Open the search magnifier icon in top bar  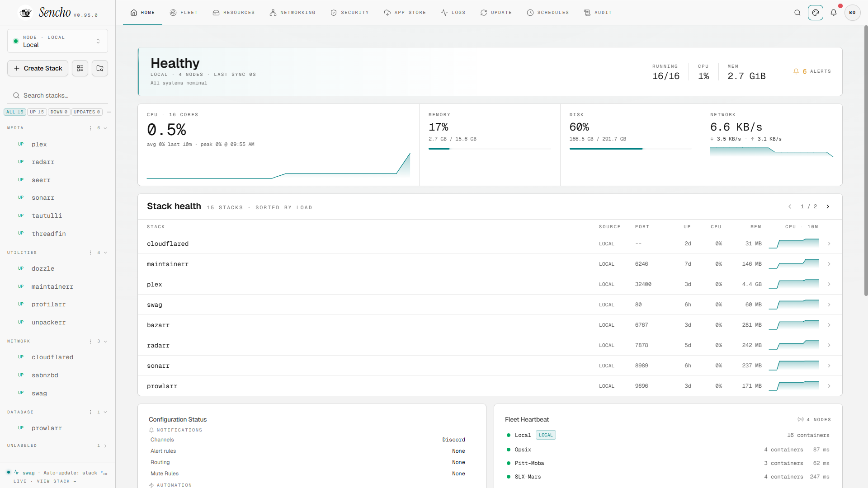pyautogui.click(x=797, y=13)
